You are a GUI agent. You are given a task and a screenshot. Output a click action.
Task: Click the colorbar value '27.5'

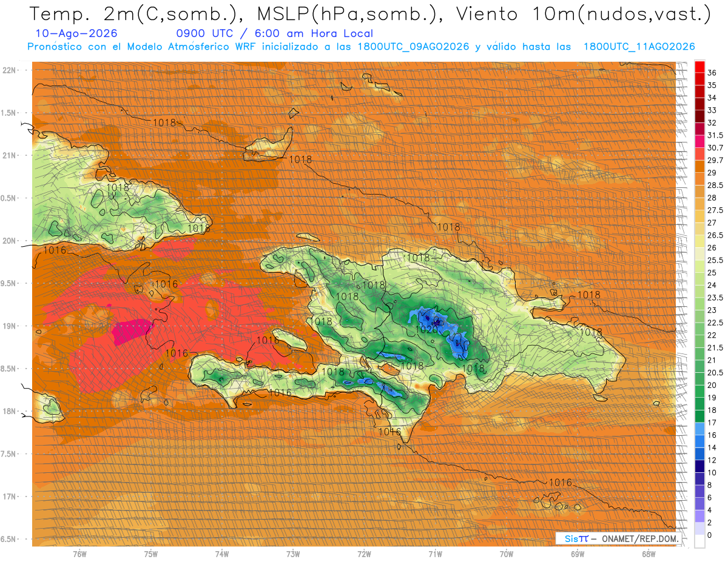(x=715, y=210)
